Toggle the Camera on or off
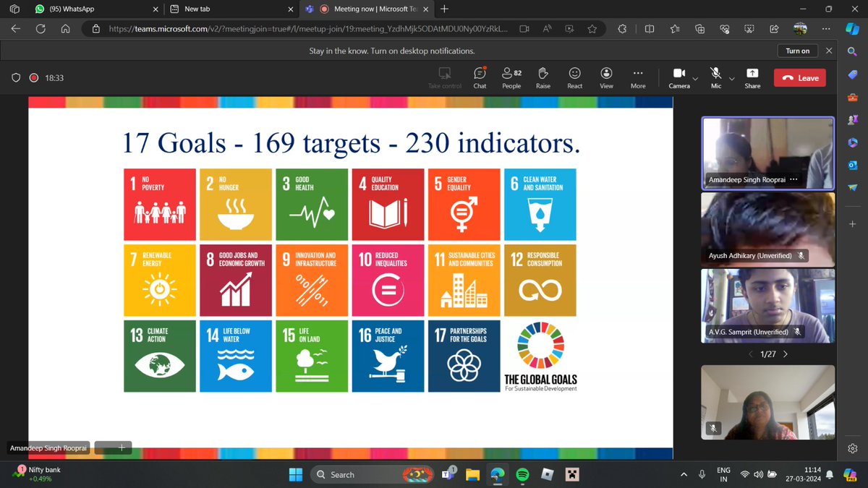The image size is (868, 488). pos(679,78)
